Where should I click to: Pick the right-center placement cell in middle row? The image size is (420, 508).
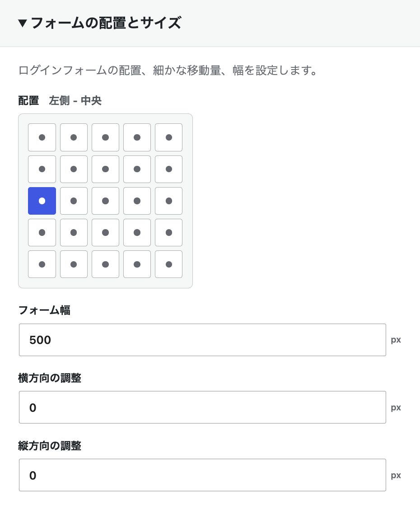[x=169, y=201]
